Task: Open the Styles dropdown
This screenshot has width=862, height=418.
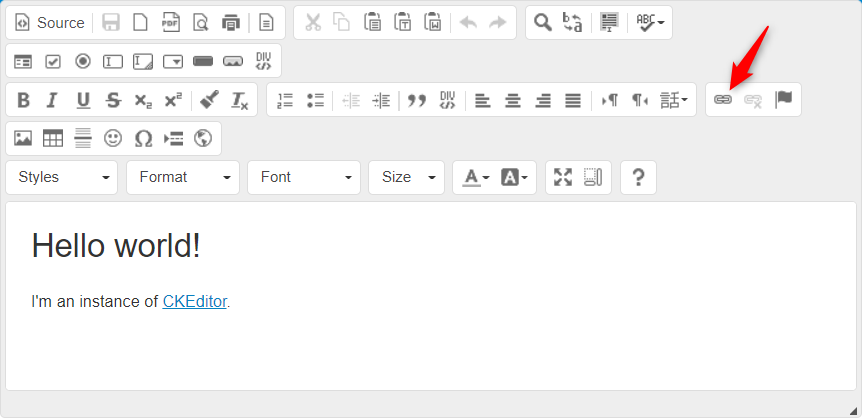Action: (62, 177)
